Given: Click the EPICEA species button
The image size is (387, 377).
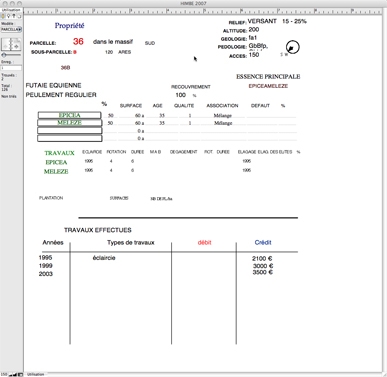Looking at the screenshot, I should click(69, 115).
